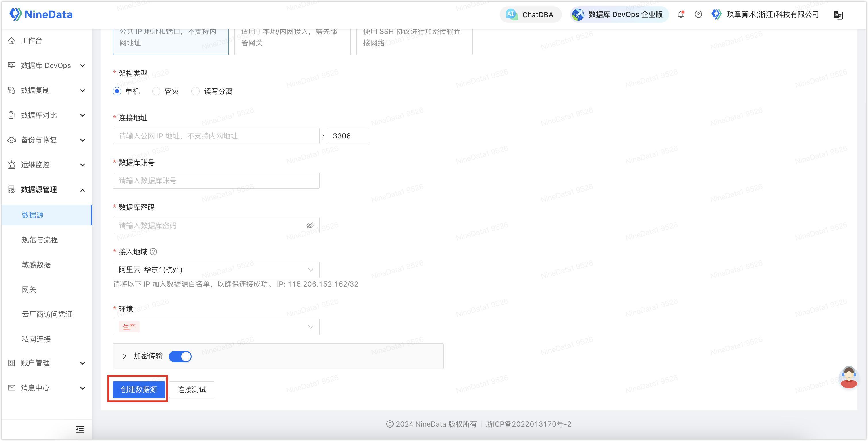Click the 连接地址 IP input field
Screen dimensions: 868x441
tap(216, 136)
